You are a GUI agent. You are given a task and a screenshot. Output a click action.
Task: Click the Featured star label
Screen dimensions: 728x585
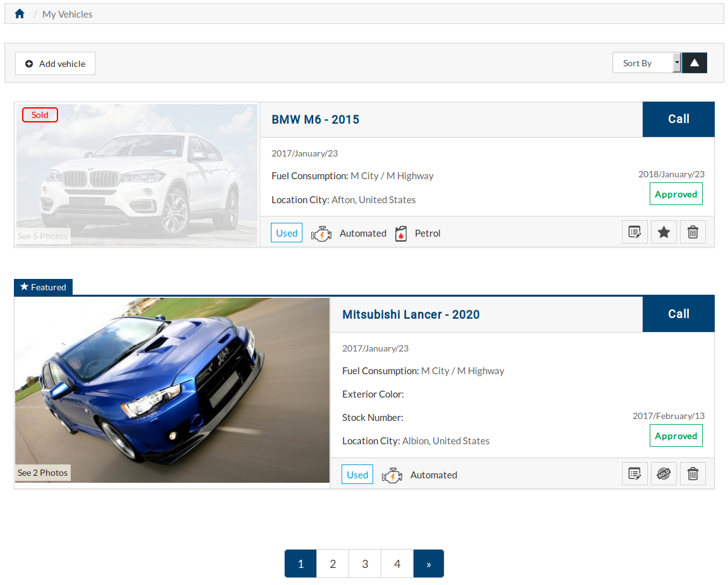pyautogui.click(x=43, y=287)
